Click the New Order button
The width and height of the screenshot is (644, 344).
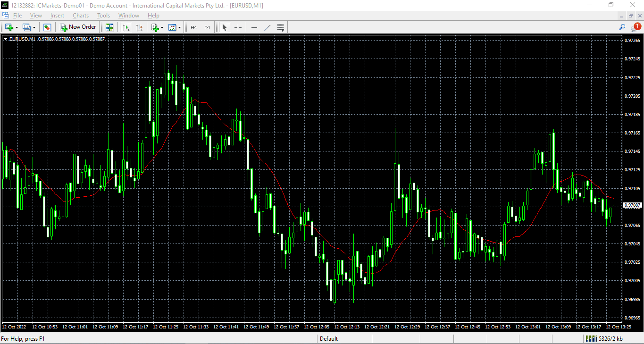(78, 27)
